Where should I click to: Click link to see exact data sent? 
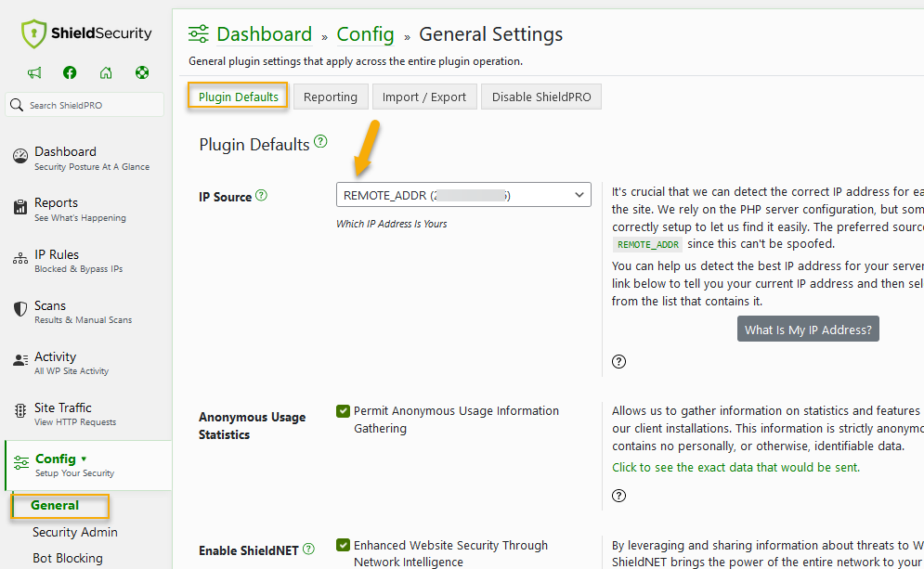(736, 467)
